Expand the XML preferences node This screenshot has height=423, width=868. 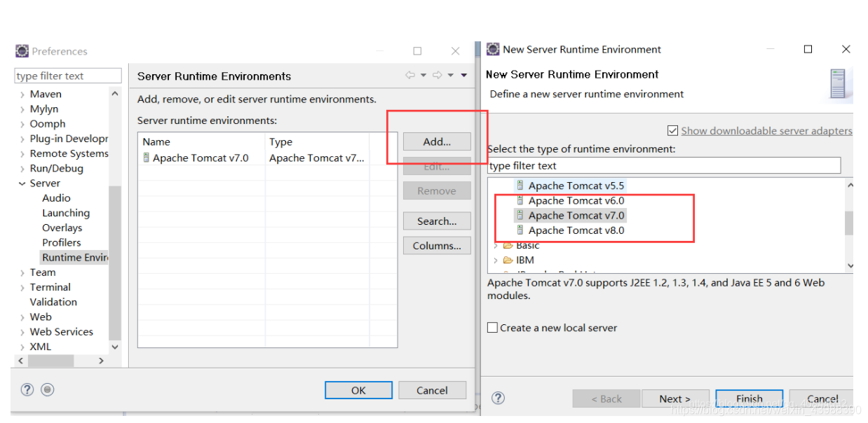tap(22, 347)
